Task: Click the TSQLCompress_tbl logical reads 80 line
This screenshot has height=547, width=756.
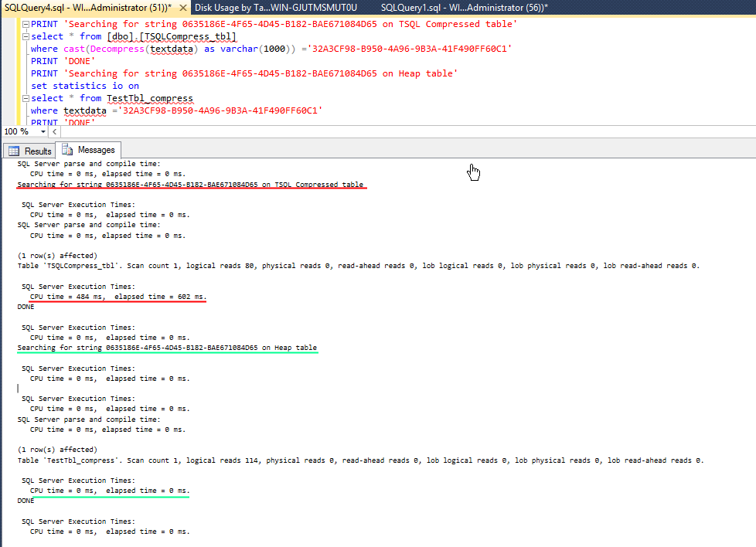Action: coord(358,266)
